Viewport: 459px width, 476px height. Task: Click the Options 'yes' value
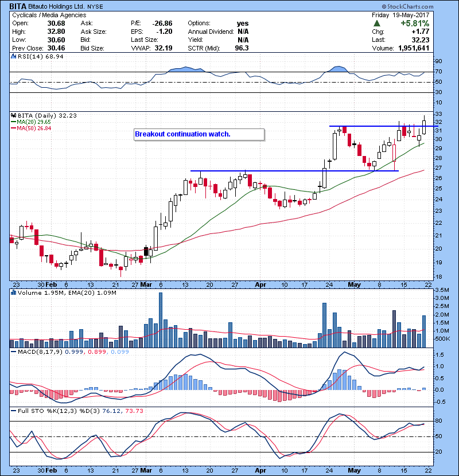[x=243, y=24]
